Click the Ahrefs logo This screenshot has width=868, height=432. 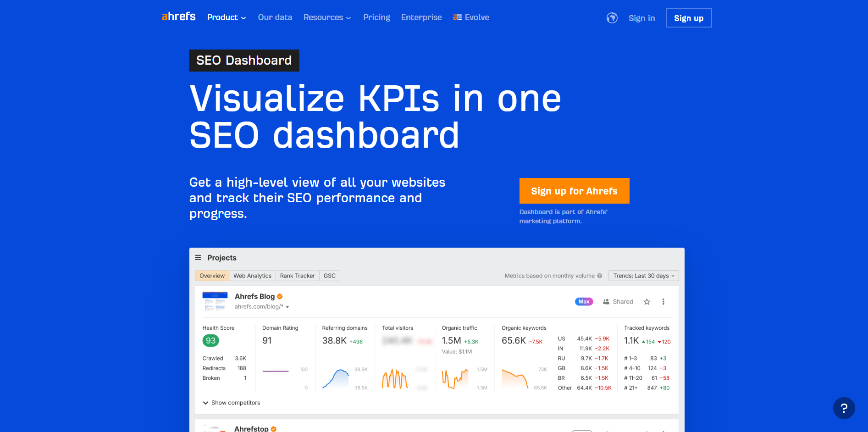click(178, 17)
